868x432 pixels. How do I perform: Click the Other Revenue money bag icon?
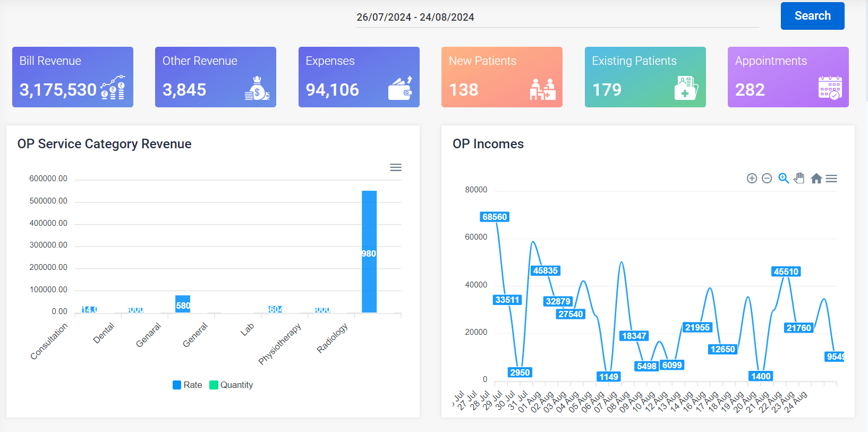[x=257, y=88]
